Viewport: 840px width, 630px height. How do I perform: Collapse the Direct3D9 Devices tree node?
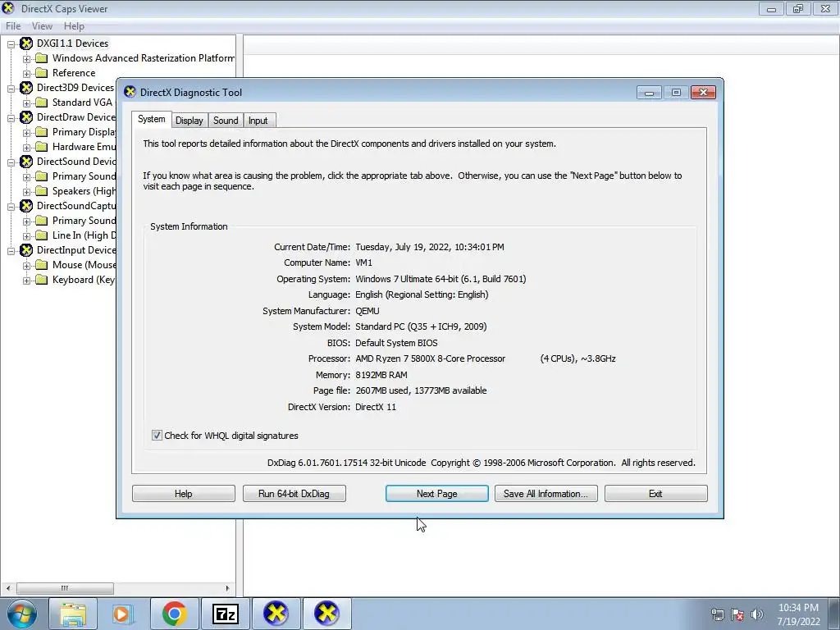tap(11, 89)
